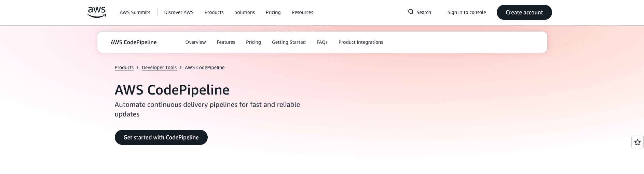The width and height of the screenshot is (644, 174).
Task: Open the Discover AWS menu
Action: pyautogui.click(x=179, y=12)
